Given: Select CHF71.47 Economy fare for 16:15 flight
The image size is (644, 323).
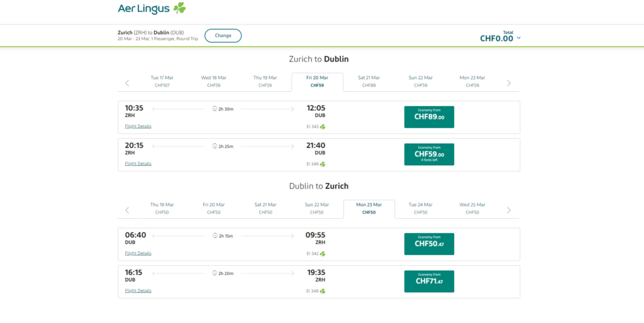Looking at the screenshot, I should click(x=429, y=282).
